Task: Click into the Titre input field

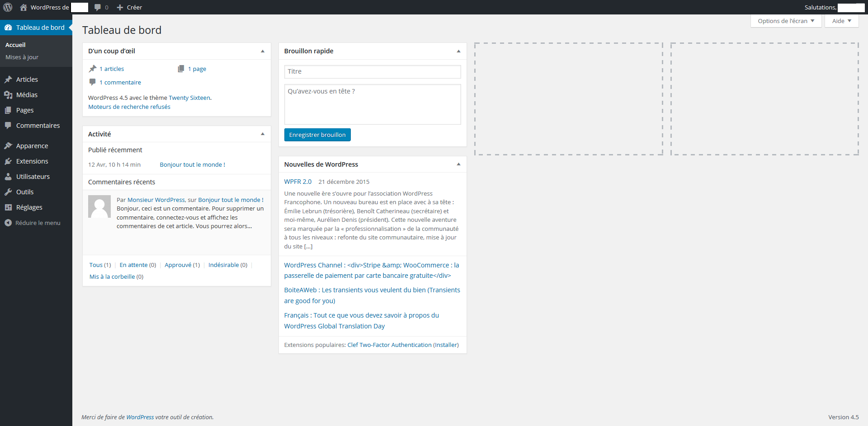Action: (373, 71)
